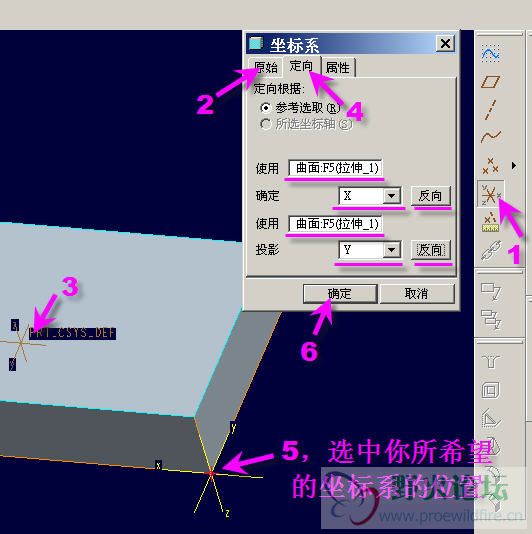
Task: Click the 使用 reference field above 投影 row
Action: click(x=335, y=224)
